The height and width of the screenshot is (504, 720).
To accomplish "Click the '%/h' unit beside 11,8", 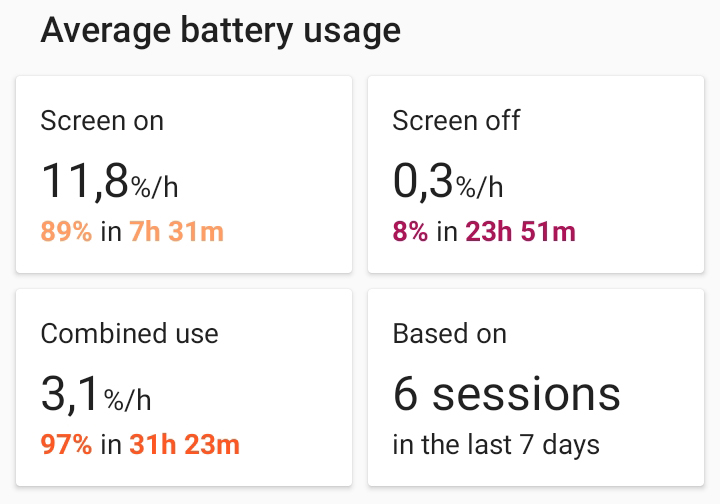I will click(154, 187).
